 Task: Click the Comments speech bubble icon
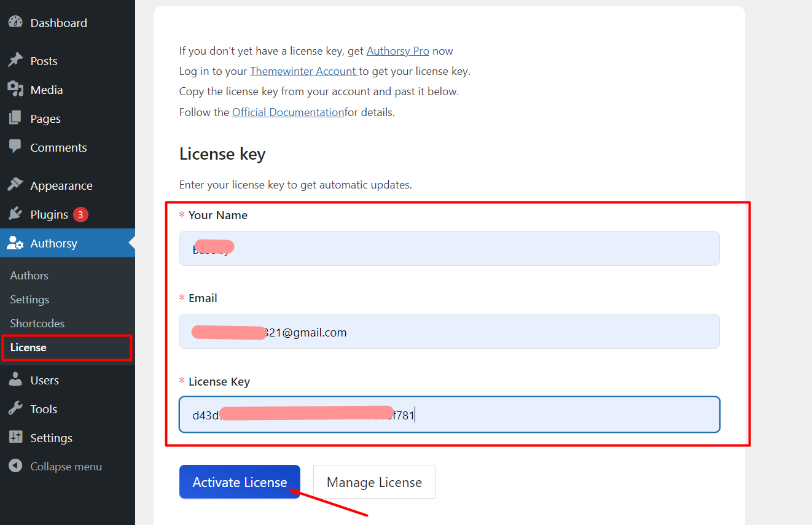(15, 147)
